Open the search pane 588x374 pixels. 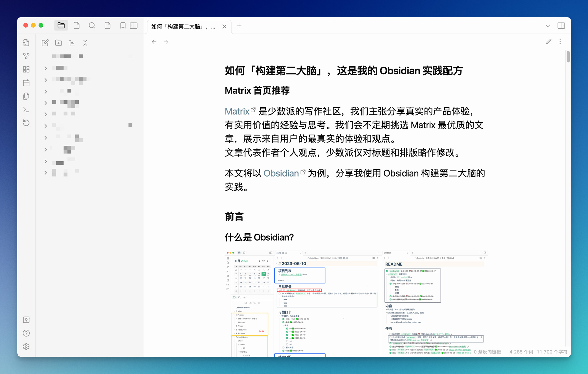coord(92,26)
